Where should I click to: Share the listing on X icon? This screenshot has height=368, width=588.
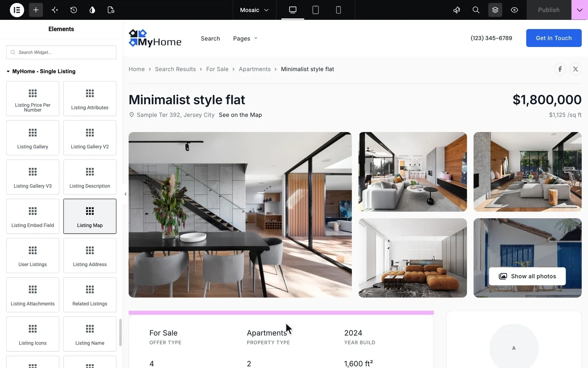[576, 69]
